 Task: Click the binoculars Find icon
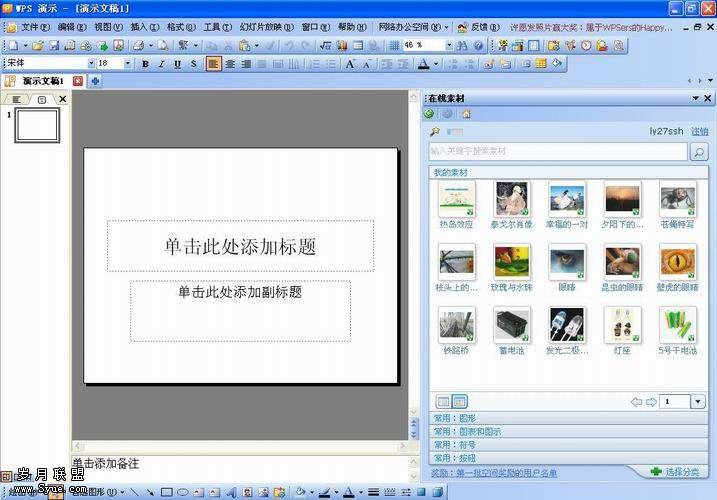(462, 45)
